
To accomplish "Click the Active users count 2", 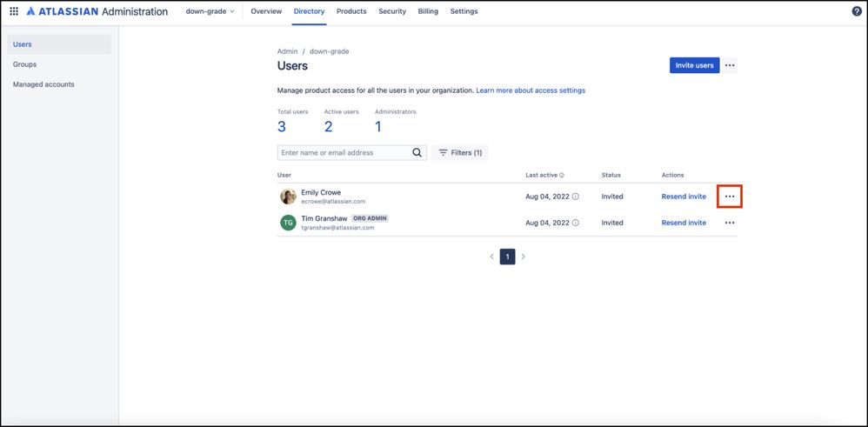I will [x=328, y=127].
